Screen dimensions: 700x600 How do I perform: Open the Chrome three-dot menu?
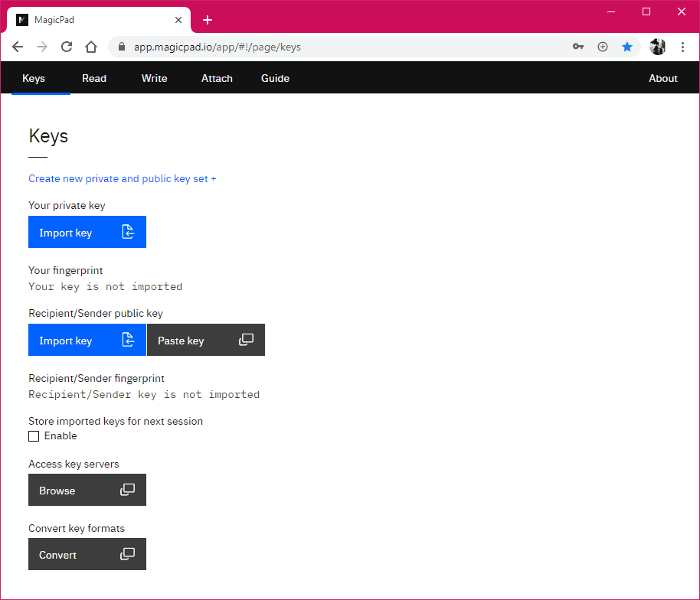(683, 47)
